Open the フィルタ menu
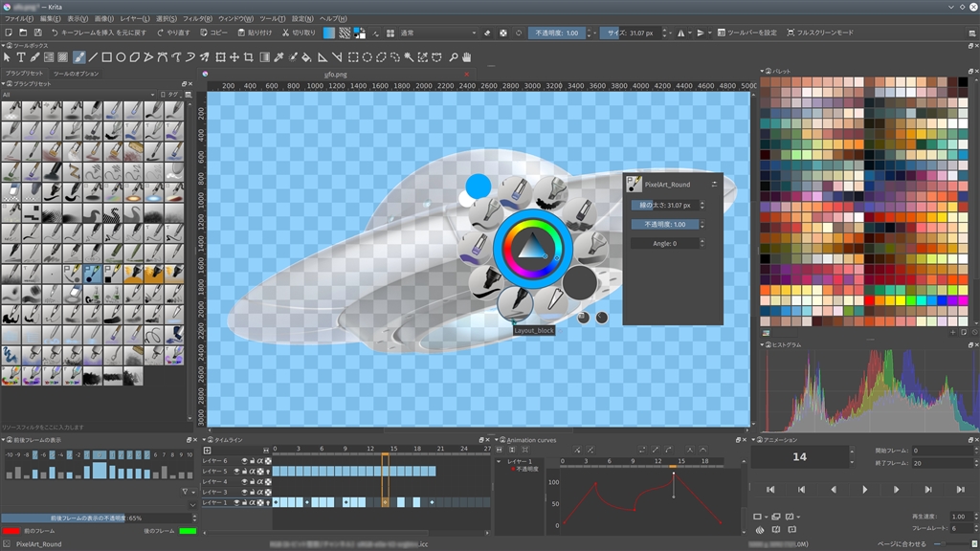This screenshot has width=980, height=551. [x=197, y=18]
